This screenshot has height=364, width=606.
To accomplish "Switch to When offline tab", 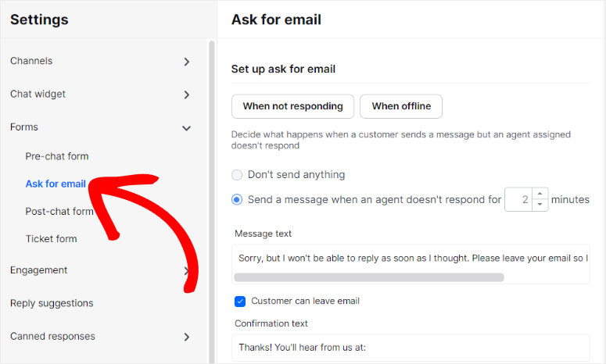I will [x=401, y=106].
